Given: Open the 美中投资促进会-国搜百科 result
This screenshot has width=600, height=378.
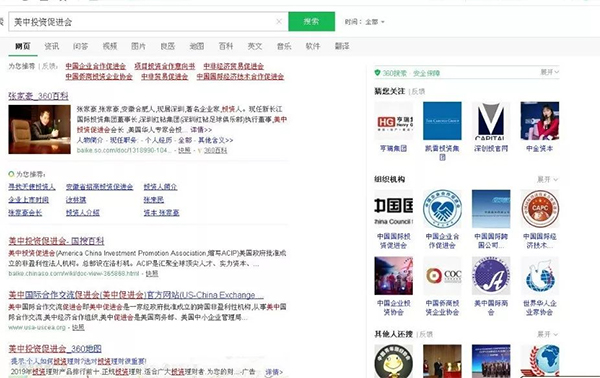Looking at the screenshot, I should [56, 241].
